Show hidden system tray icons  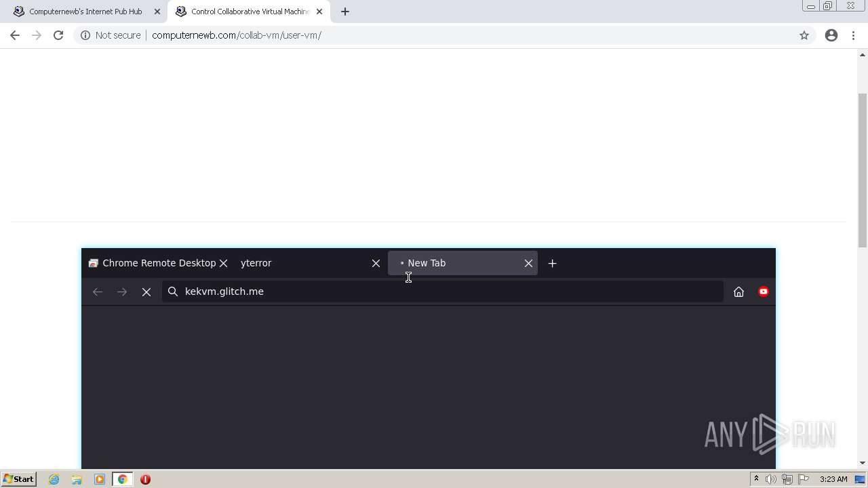756,479
